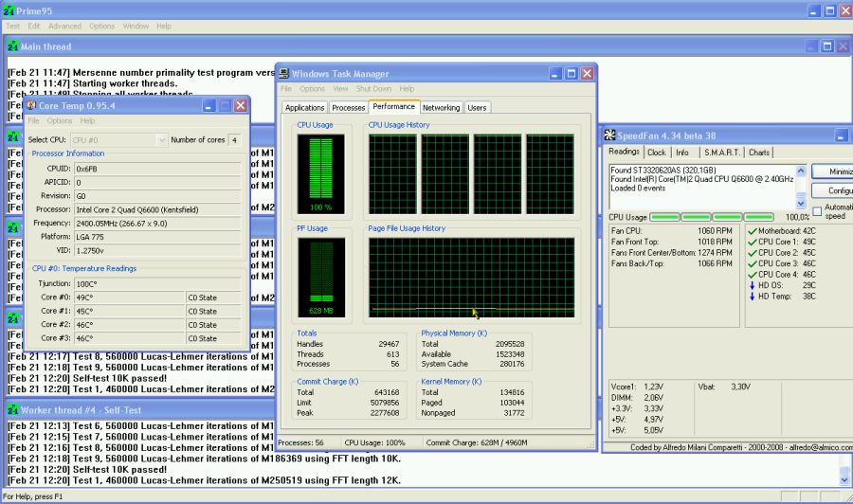Click the CPUID field showing 0x6FB
The width and height of the screenshot is (853, 504).
[x=157, y=169]
